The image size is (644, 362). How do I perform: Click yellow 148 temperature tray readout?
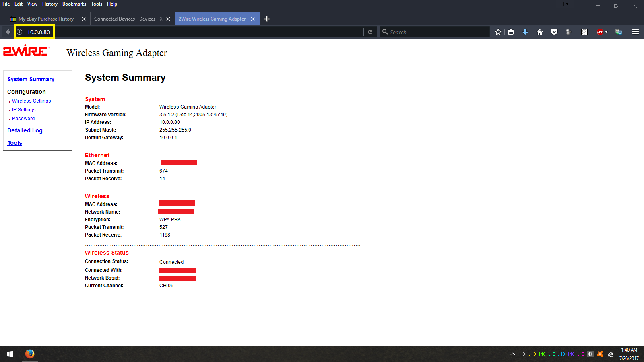pyautogui.click(x=533, y=354)
